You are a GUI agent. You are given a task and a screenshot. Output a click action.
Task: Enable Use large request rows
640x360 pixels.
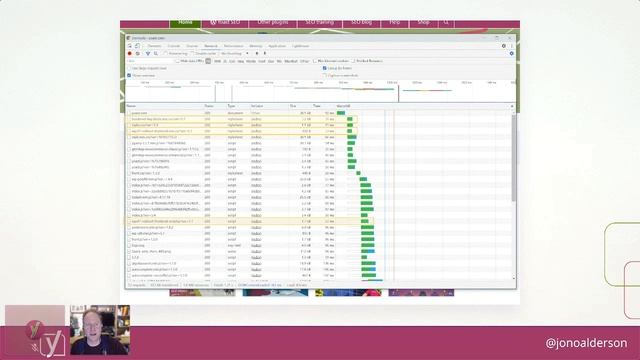tap(129, 68)
